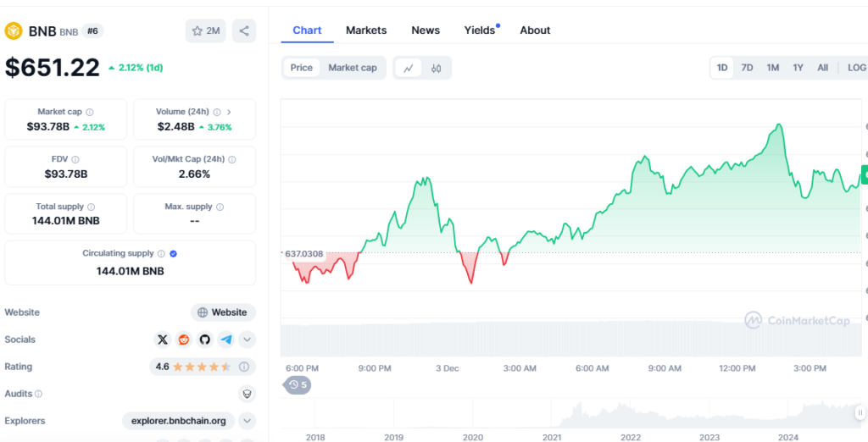Click the share icon next to watchlist
This screenshot has height=442, width=868.
(244, 31)
